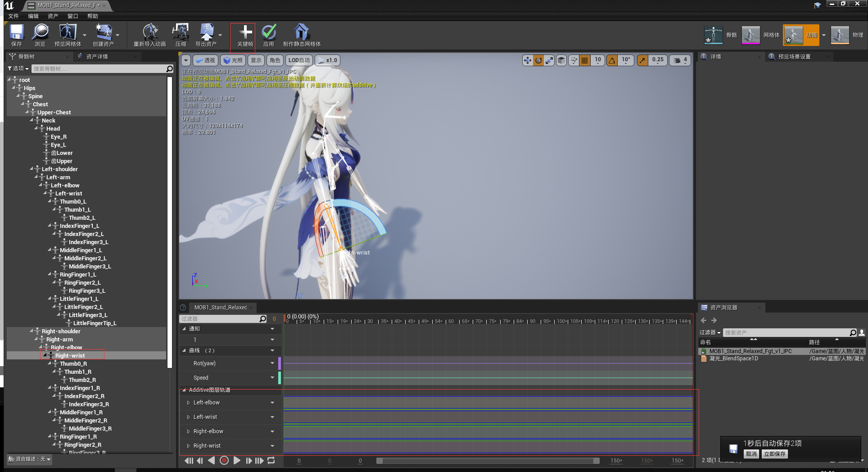Click the timeline range scrollbar thumb
The width and height of the screenshot is (868, 472).
(x=488, y=461)
